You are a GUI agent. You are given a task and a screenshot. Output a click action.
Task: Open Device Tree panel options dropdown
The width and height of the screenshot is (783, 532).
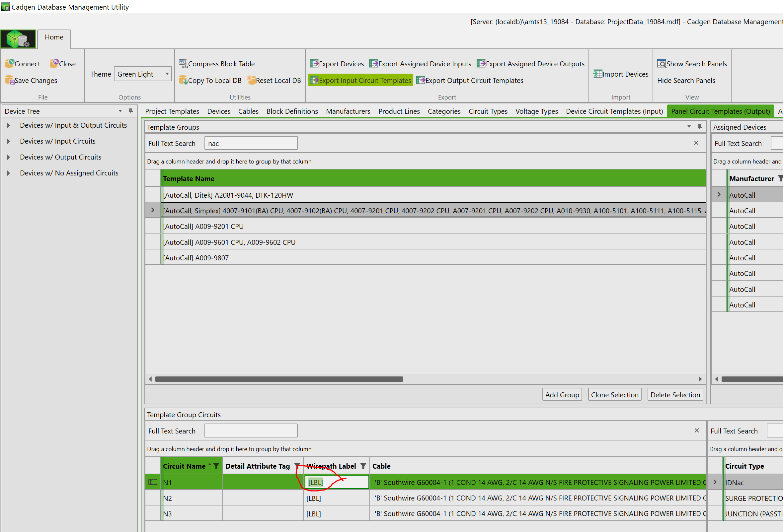120,111
